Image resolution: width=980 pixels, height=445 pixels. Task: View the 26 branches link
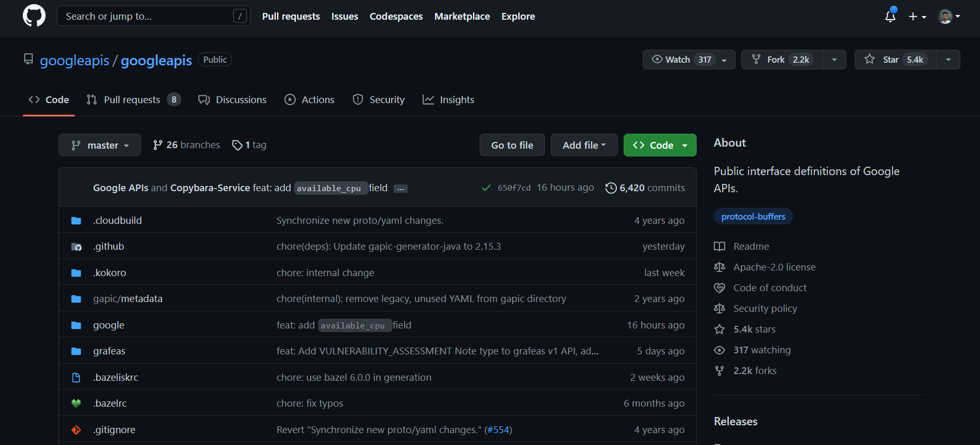186,145
